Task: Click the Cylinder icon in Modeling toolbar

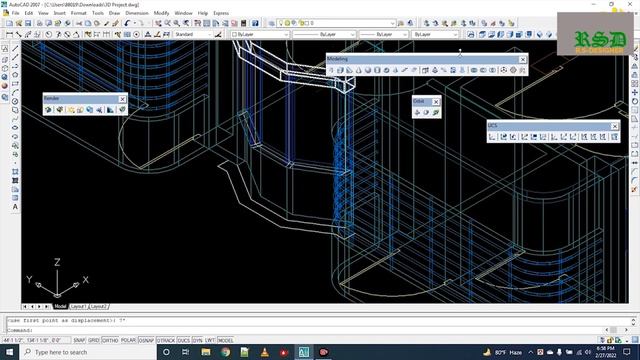Action: pos(377,70)
